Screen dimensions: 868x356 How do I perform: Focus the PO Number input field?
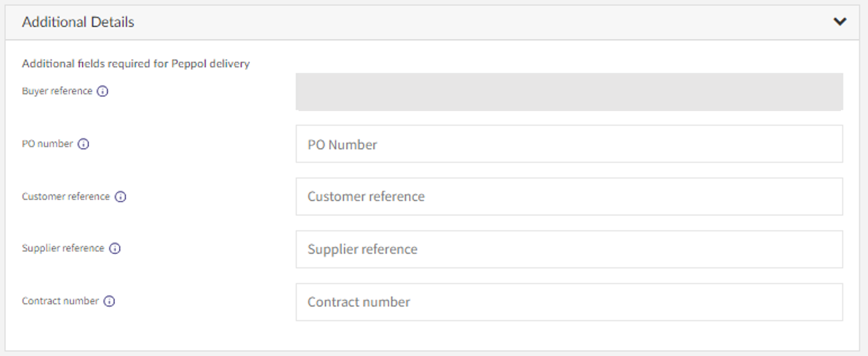(569, 144)
